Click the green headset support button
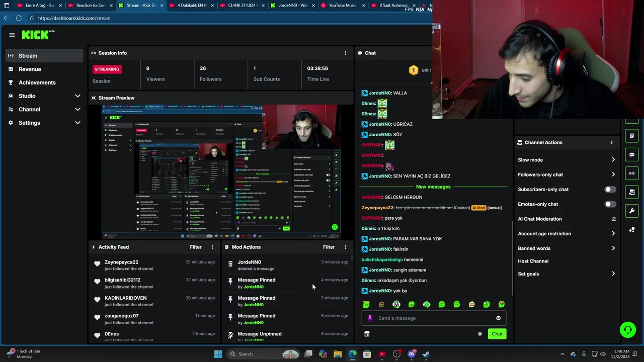The image size is (644, 362). [x=627, y=330]
